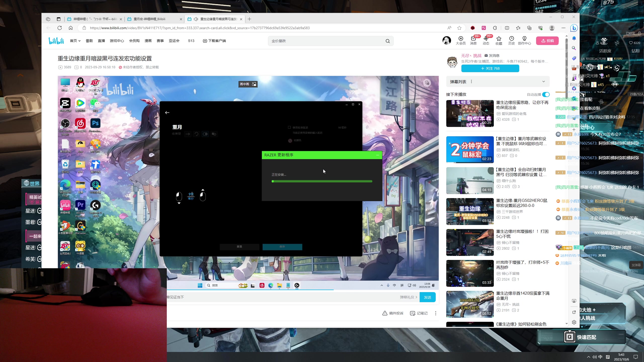
Task: Click the Edge refresh page icon
Action: pos(60,28)
